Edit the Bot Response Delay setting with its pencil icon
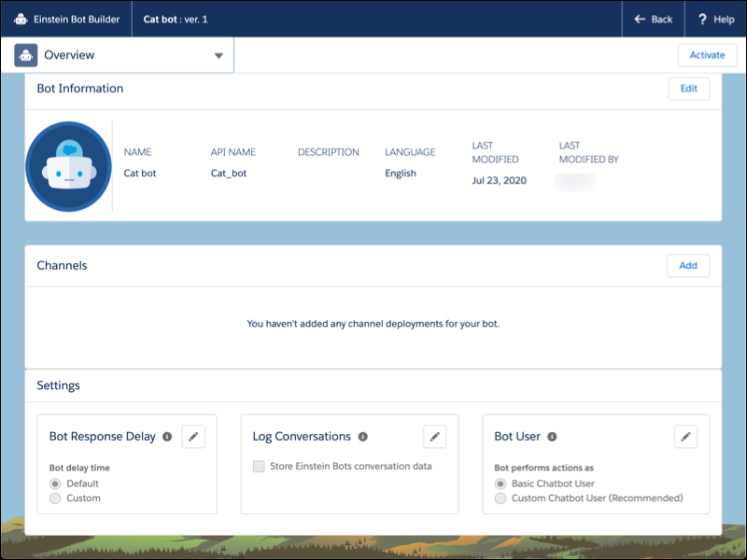 (x=193, y=437)
